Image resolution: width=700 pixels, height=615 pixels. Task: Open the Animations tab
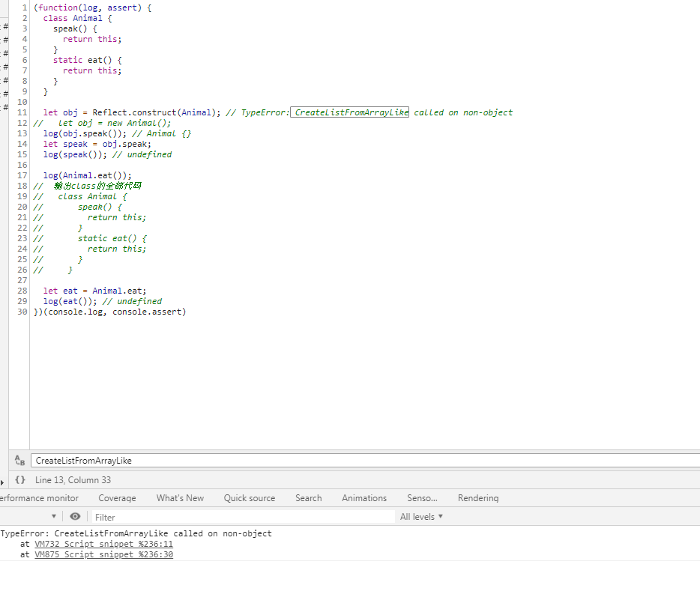(x=364, y=498)
